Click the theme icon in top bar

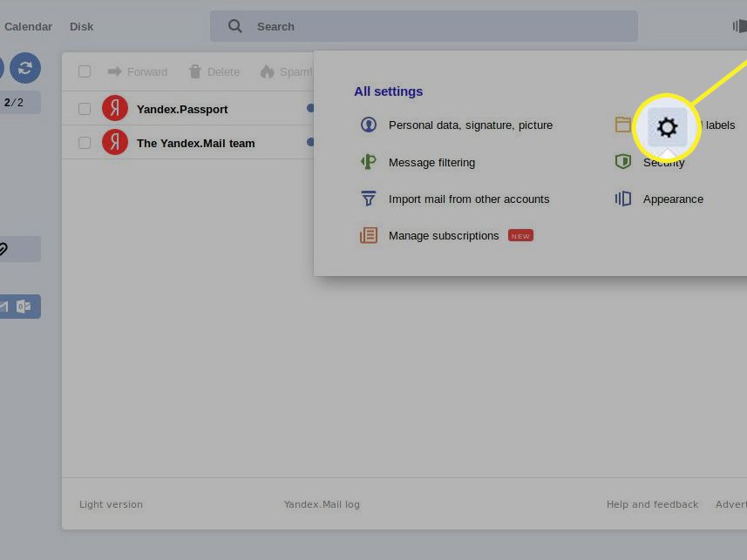(x=740, y=26)
